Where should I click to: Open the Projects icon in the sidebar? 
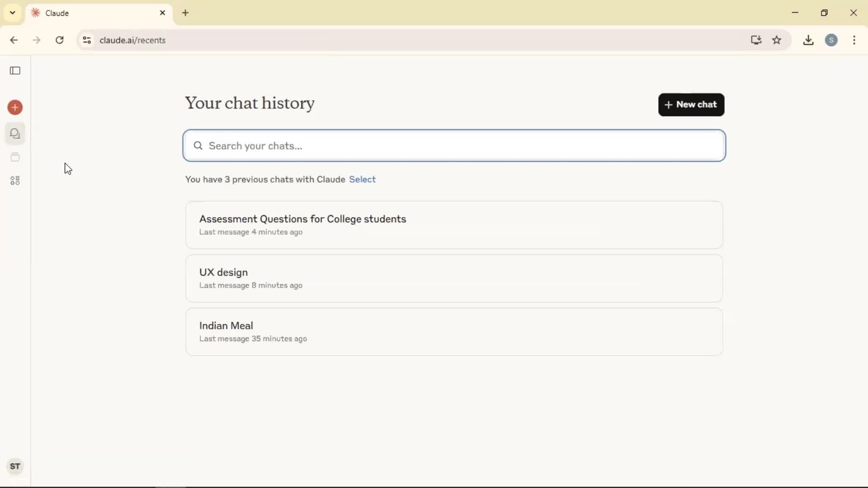tap(15, 157)
